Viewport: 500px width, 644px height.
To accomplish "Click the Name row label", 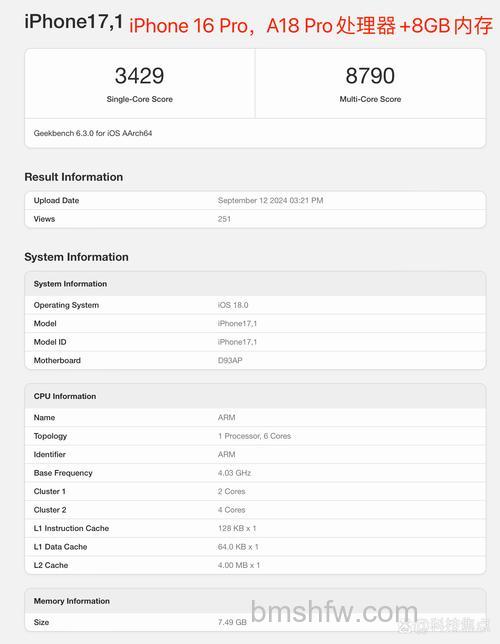I will click(44, 418).
